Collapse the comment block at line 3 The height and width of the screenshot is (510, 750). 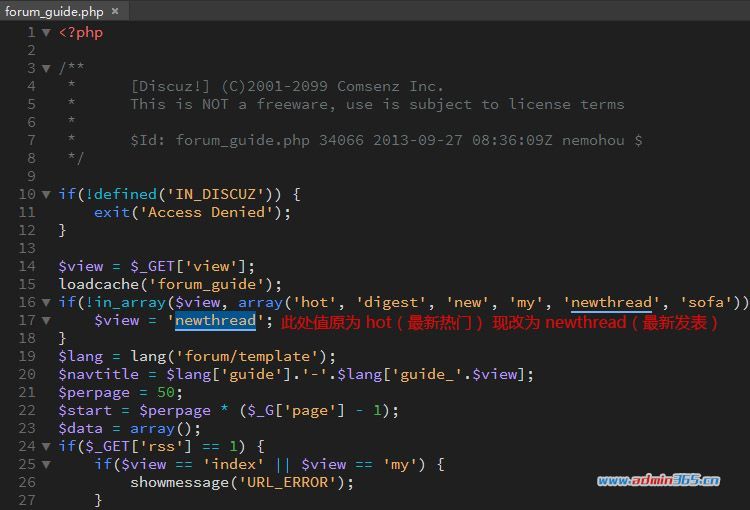click(46, 68)
